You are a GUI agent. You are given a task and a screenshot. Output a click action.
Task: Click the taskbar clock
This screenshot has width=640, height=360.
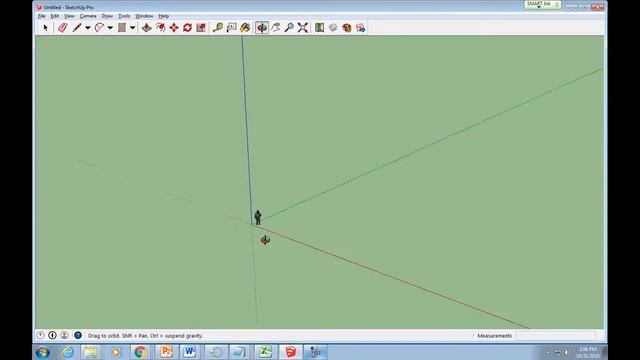click(587, 352)
